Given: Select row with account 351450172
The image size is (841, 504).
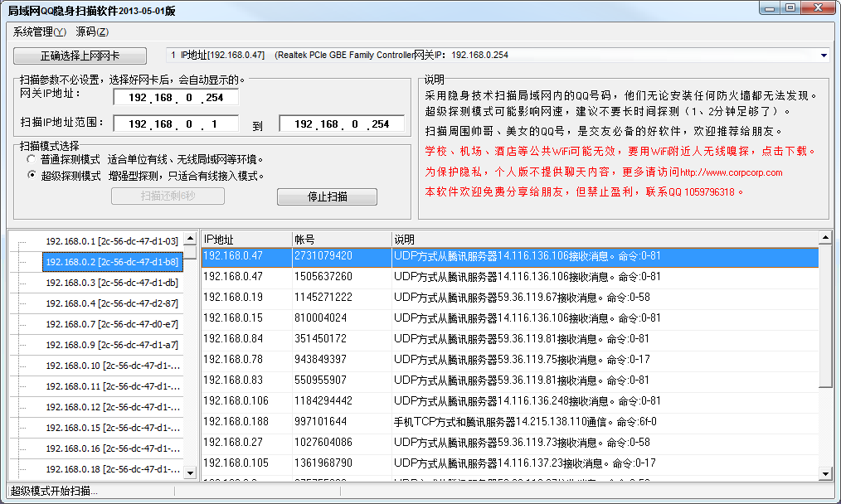Looking at the screenshot, I should tap(510, 339).
